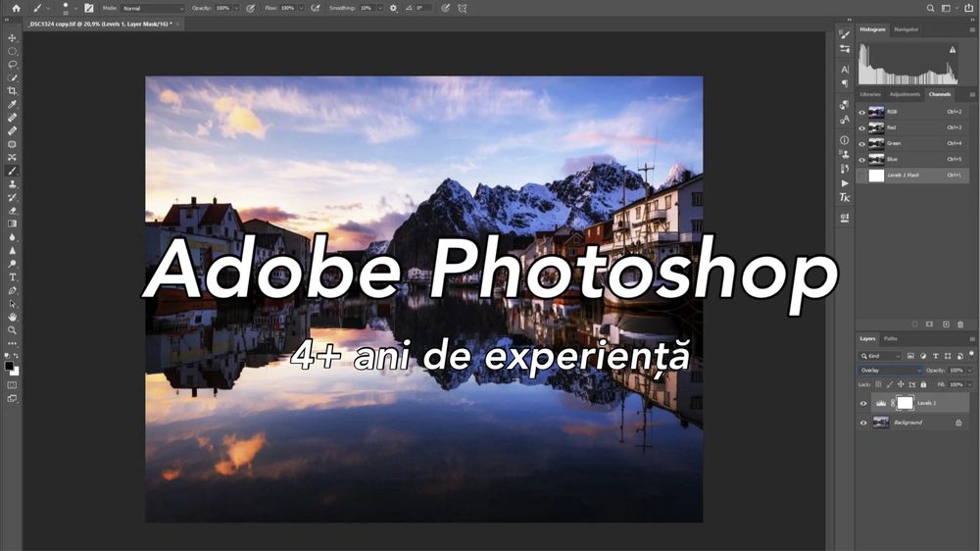Select the Type tool in the toolbar
Viewport: 980px width, 551px height.
(12, 277)
